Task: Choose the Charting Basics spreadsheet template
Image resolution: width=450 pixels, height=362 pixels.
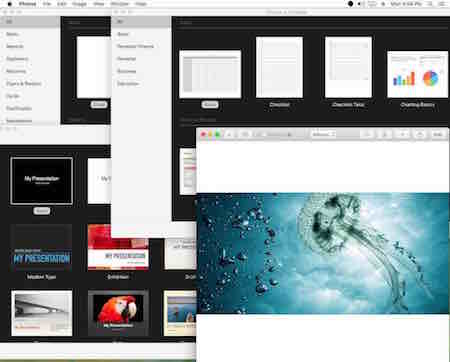Action: (417, 74)
